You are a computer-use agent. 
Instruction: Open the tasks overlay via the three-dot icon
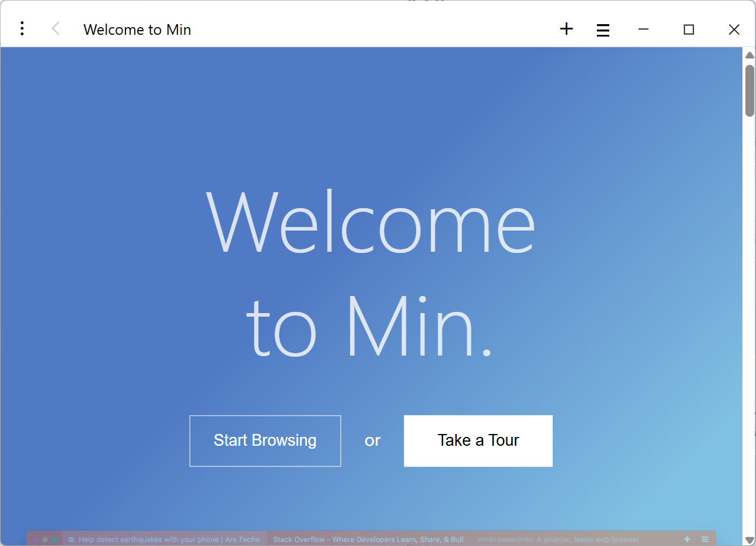(x=22, y=28)
